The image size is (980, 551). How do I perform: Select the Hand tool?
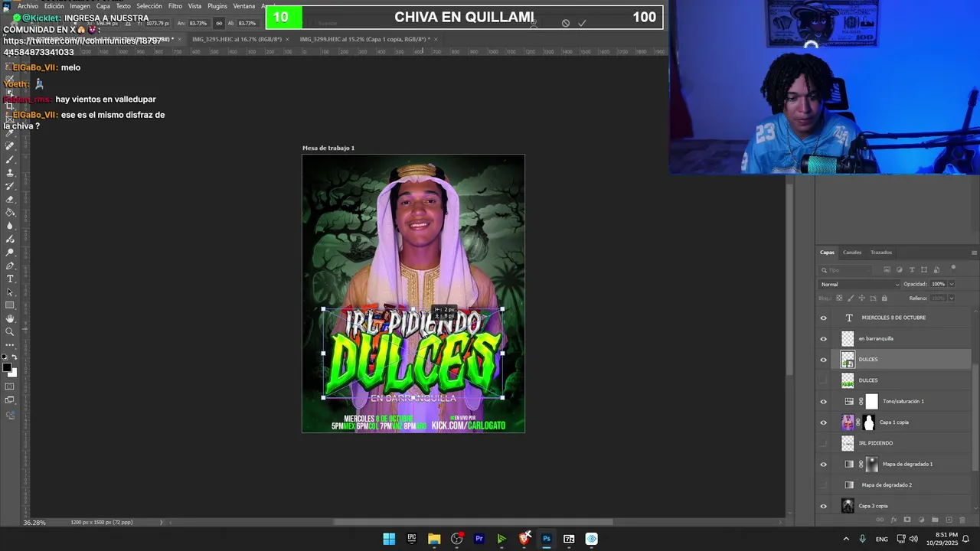[10, 319]
